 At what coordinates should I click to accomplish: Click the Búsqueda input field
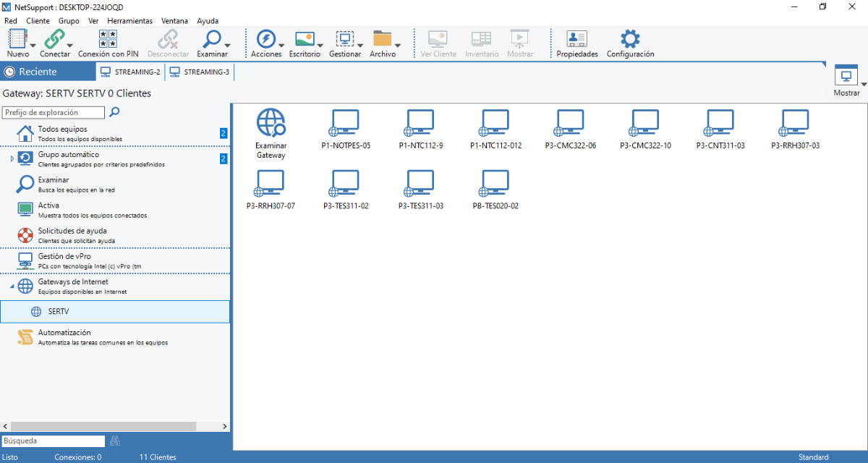tap(54, 441)
